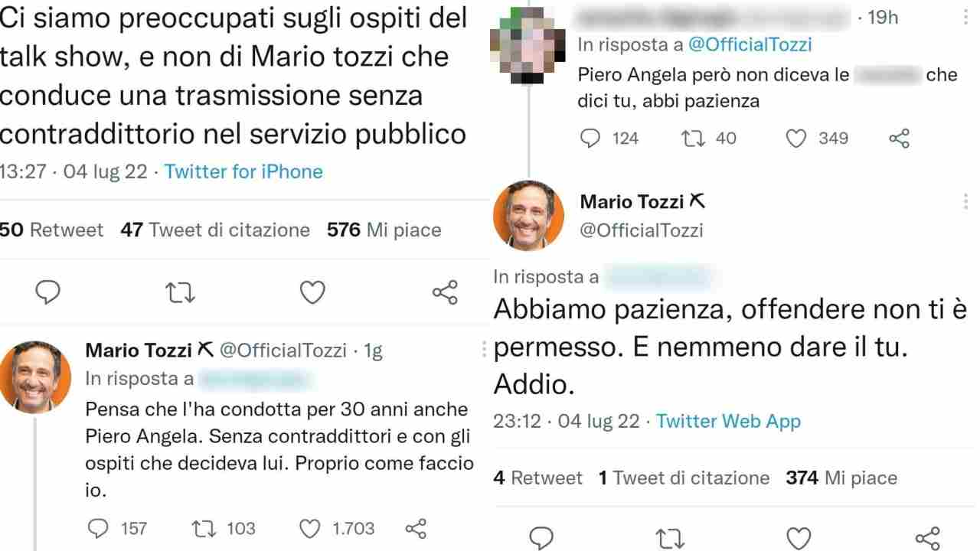Image resolution: width=980 pixels, height=551 pixels.
Task: Open the @OfficialTozzi profile link
Action: pyautogui.click(x=749, y=44)
